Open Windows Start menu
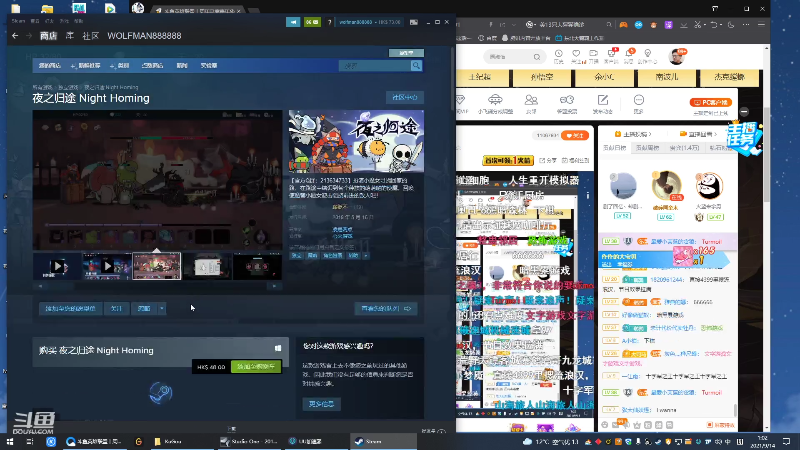Viewport: 800px width, 450px height. [10, 441]
